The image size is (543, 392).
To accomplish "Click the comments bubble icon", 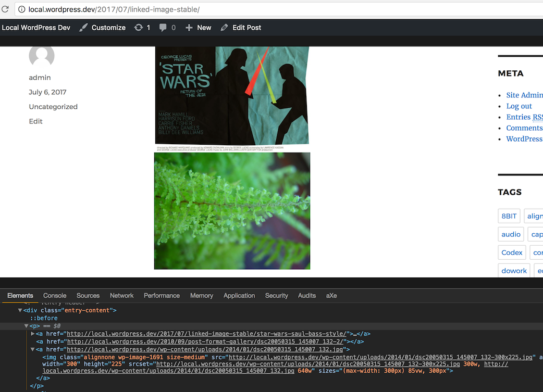I will 163,28.
